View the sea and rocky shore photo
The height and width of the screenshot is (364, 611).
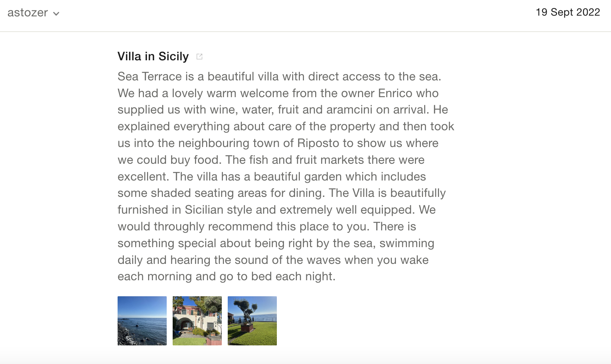[x=142, y=321]
